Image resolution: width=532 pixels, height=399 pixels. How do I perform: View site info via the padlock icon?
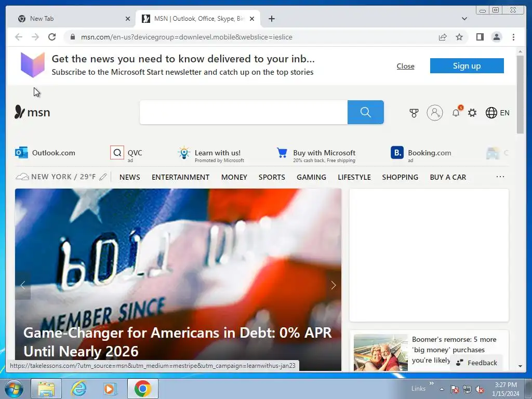[x=72, y=37]
